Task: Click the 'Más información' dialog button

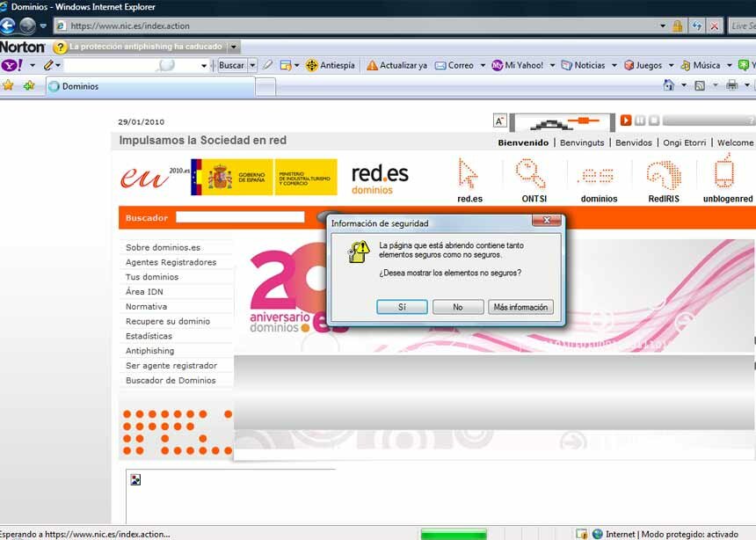Action: (x=520, y=307)
